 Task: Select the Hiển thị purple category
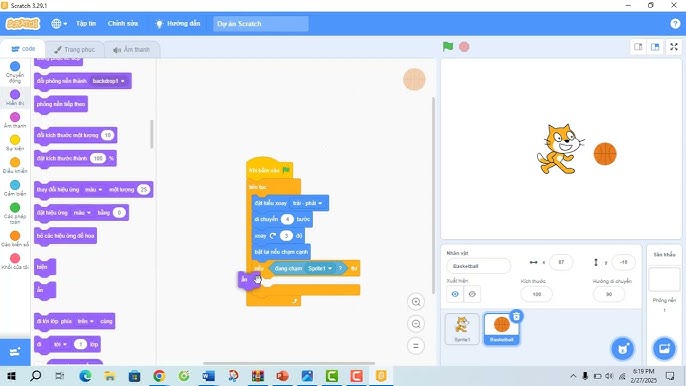click(x=15, y=97)
